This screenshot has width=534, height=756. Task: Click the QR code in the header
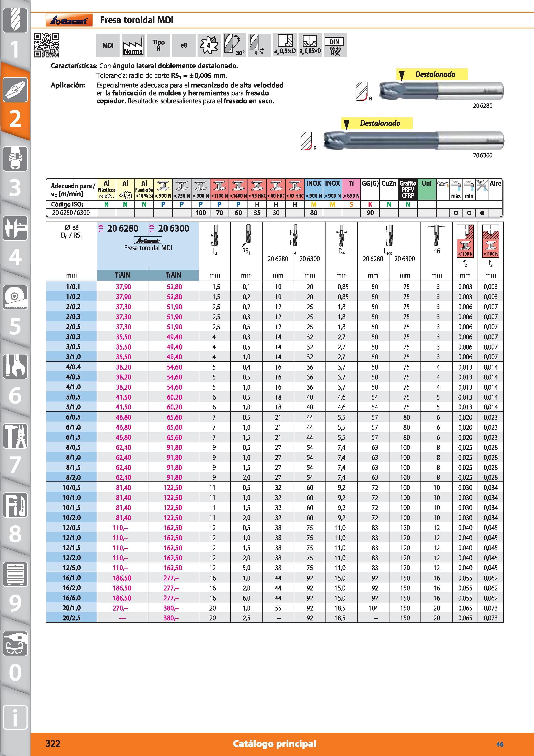[x=46, y=45]
